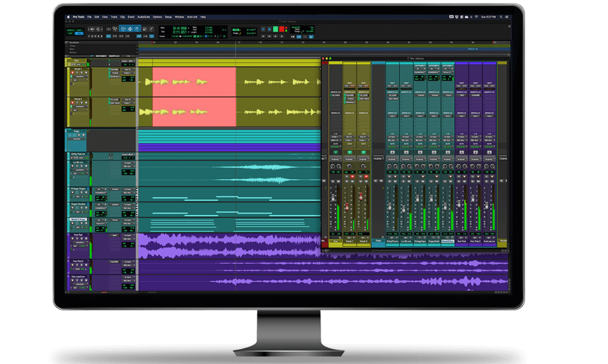
Task: Select the Pencil tool
Action: pyautogui.click(x=151, y=29)
